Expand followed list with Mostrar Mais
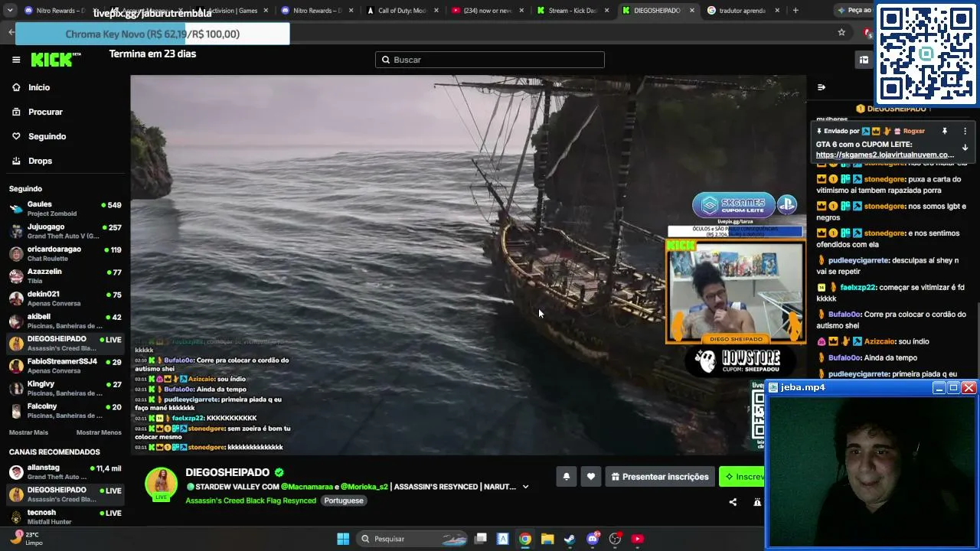The image size is (980, 551). coord(28,432)
